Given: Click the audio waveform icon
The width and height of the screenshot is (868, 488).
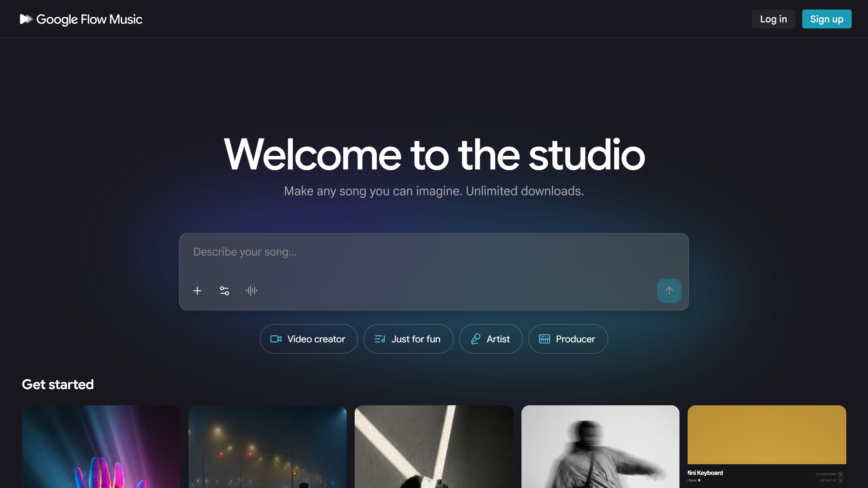Looking at the screenshot, I should (252, 291).
